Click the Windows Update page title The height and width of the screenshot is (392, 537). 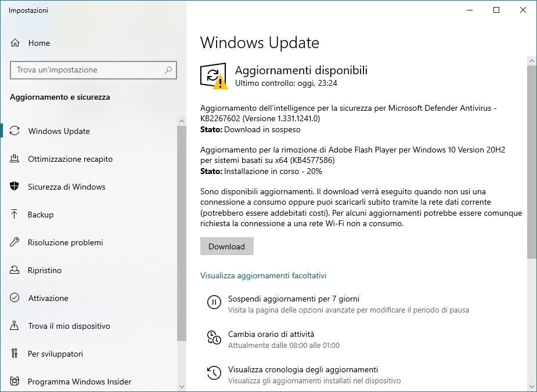coord(260,43)
